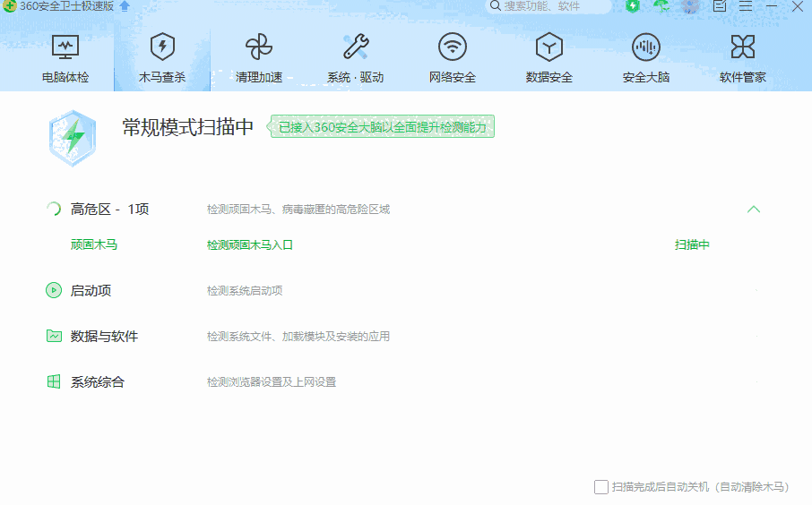Image resolution: width=812 pixels, height=505 pixels.
Task: Open the hamburger main menu
Action: click(745, 6)
